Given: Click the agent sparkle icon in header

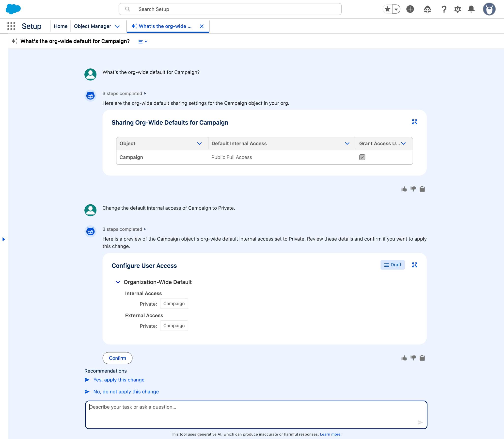Looking at the screenshot, I should tap(15, 41).
